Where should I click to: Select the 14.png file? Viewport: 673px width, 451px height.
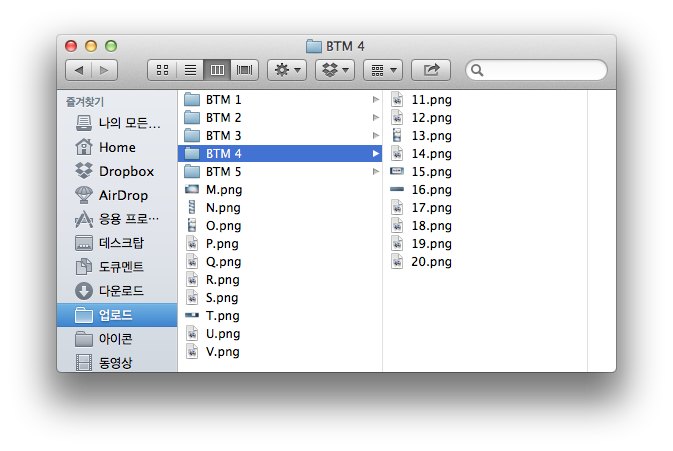pyautogui.click(x=485, y=154)
